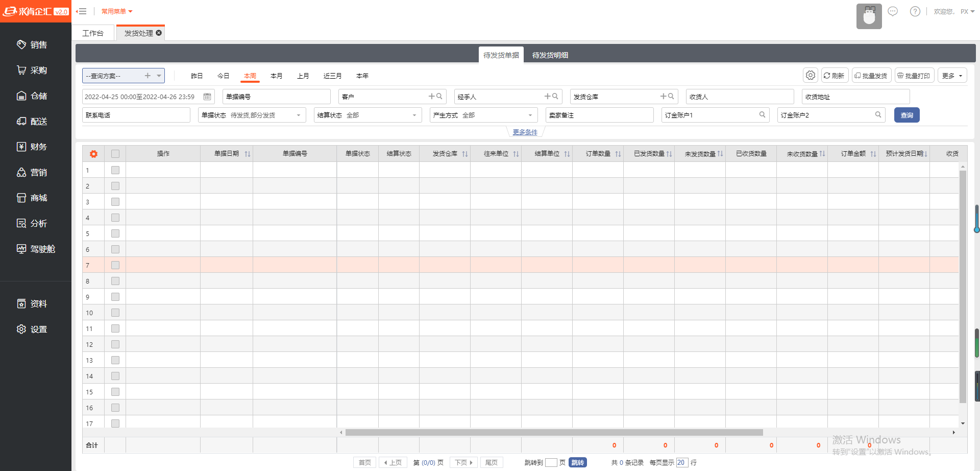Switch to the 工作台 tab

click(93, 33)
